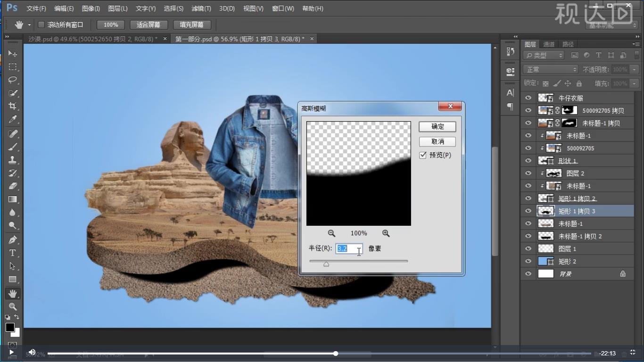644x362 pixels.
Task: Open the 正常 blend mode dropdown
Action: pos(551,69)
